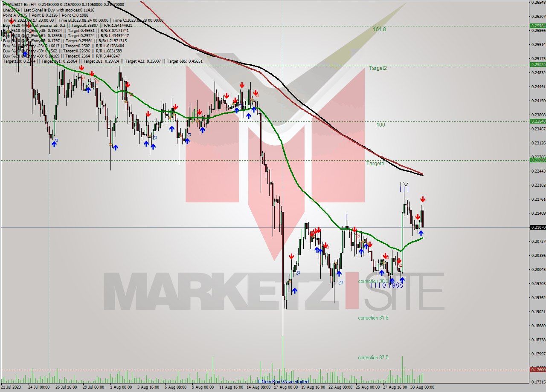Click the '17 Aug 00:00' time axis label
Image resolution: width=546 pixels, height=392 pixels.
[x=285, y=387]
